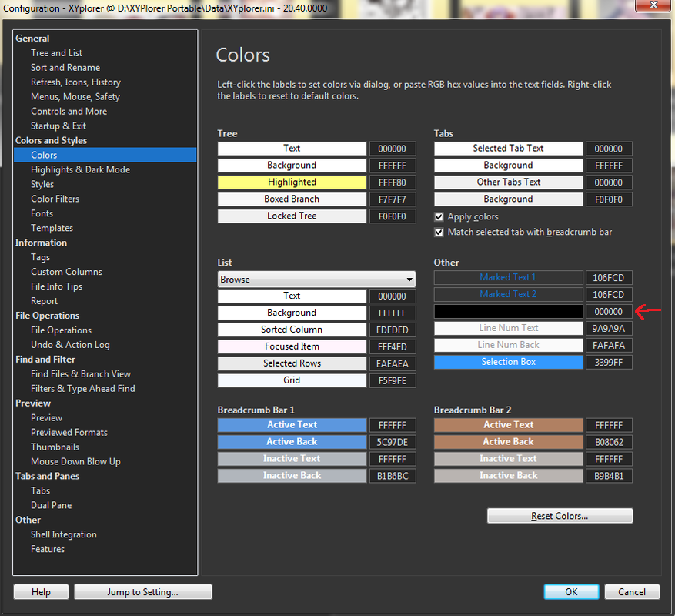Go to Mouse Down Blow Up
Screen dimensions: 675x616
75,462
